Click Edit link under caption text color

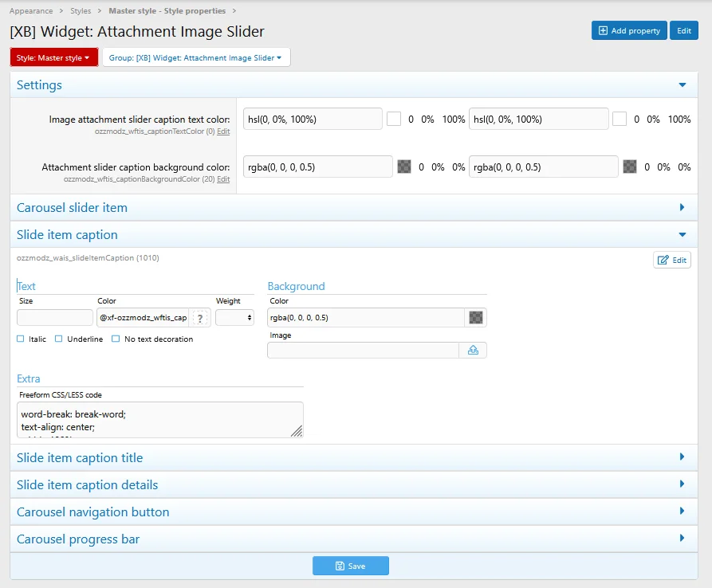223,131
